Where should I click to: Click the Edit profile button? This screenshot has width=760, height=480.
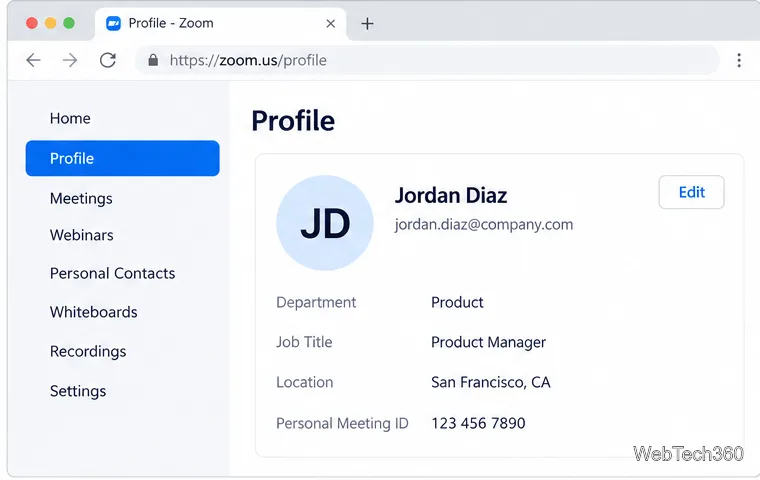[x=691, y=192]
